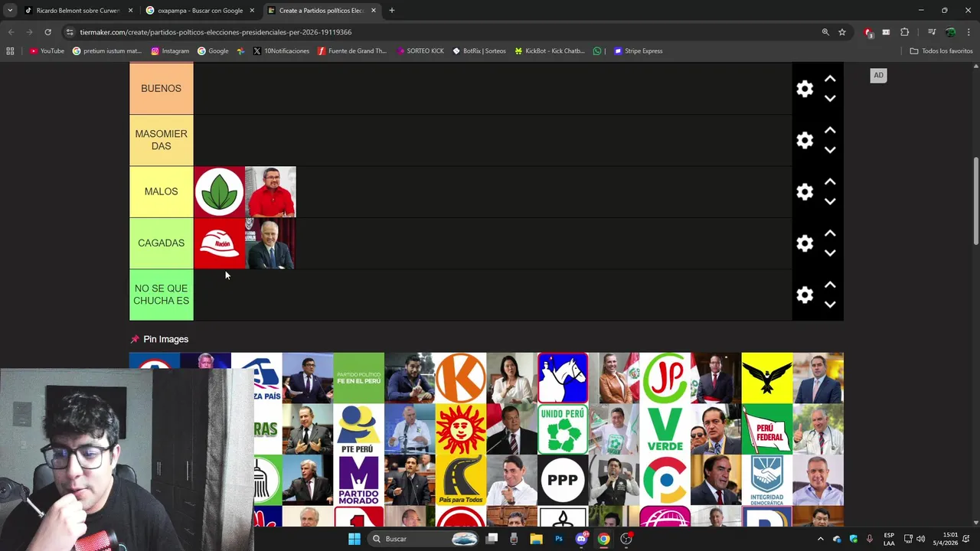
Task: Select the NO SE QUE CHUCHA ES label
Action: [x=161, y=295]
